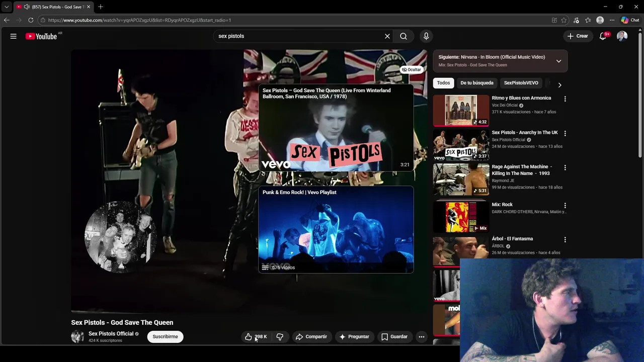Open Mix: Rock playlist title
This screenshot has height=362, width=644.
click(502, 205)
